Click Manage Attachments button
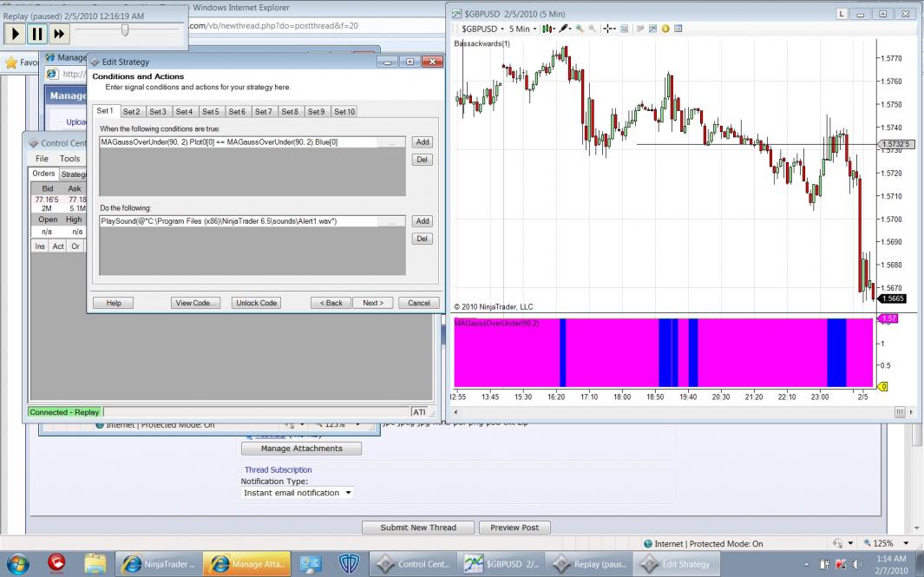Viewport: 924px width, 577px height. pos(301,449)
